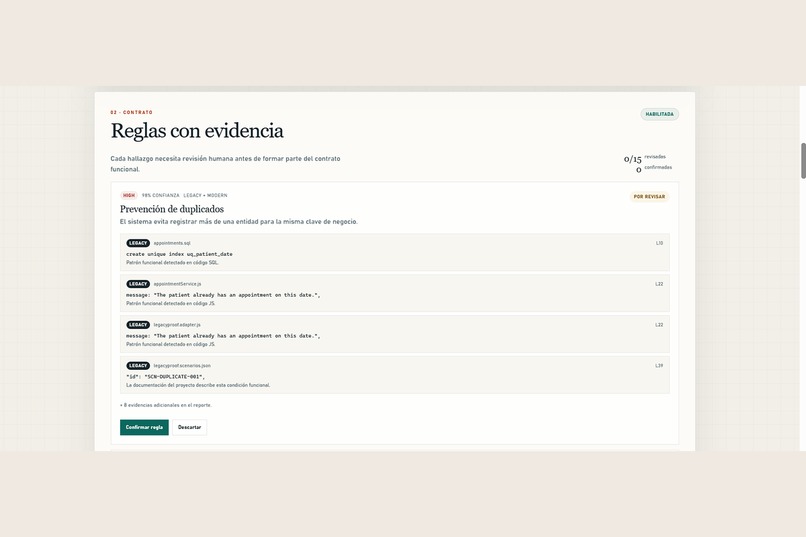Click the Confirmar regla button
The height and width of the screenshot is (537, 806).
pos(144,427)
